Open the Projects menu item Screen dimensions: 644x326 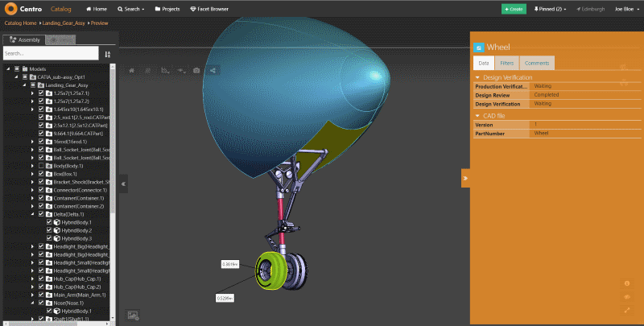[x=167, y=9]
